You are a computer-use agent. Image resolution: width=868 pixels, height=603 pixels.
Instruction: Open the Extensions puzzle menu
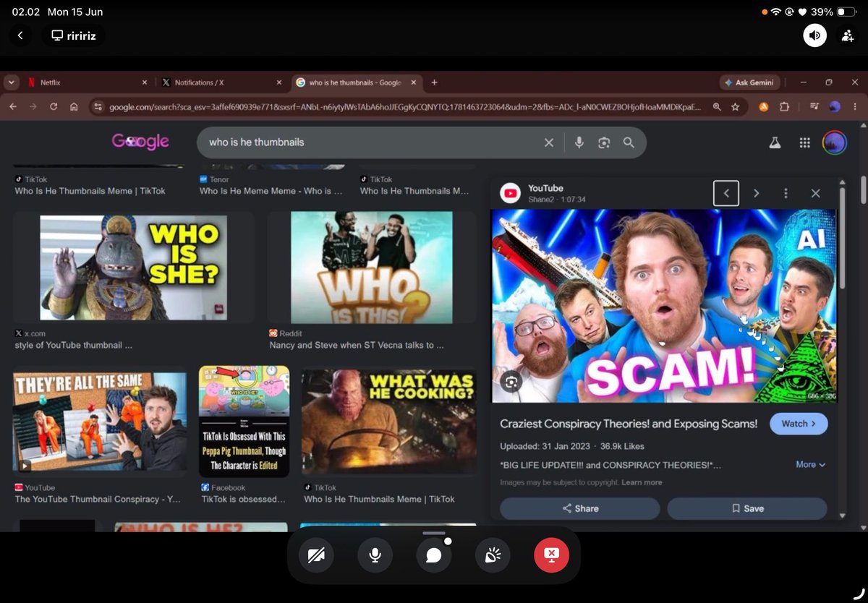[784, 106]
